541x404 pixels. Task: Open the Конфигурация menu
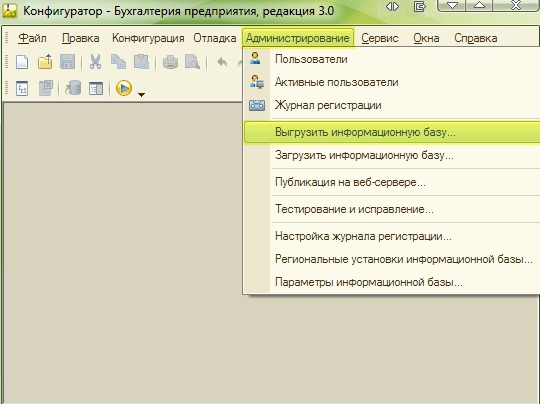tap(148, 38)
